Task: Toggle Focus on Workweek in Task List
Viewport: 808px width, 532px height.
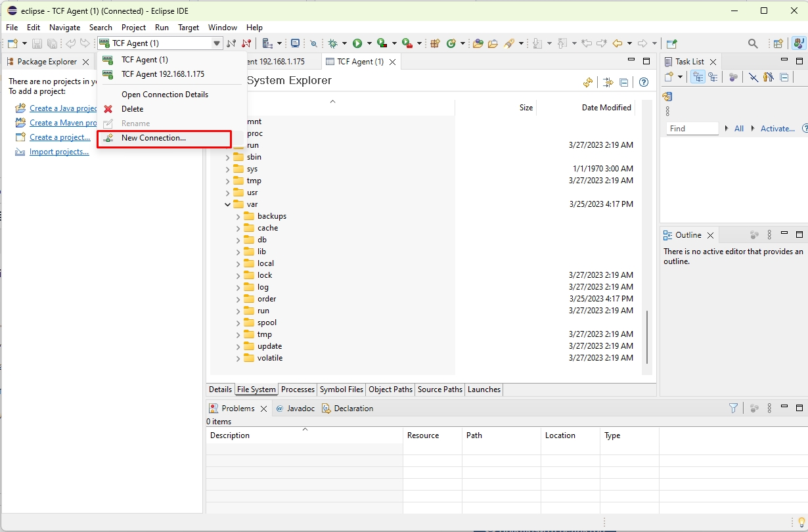Action: (x=734, y=77)
